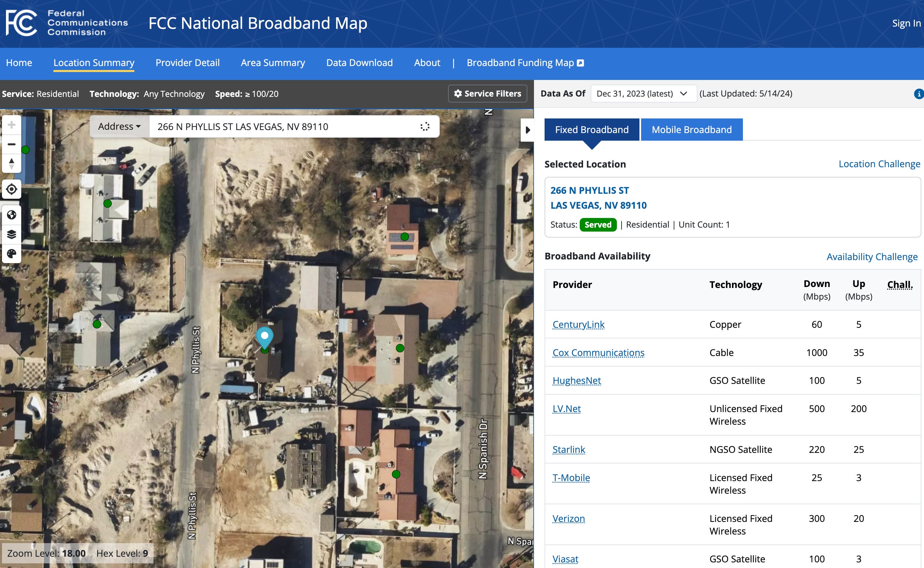Screen dimensions: 924x568
Task: Open the Starlink provider link
Action: click(568, 450)
